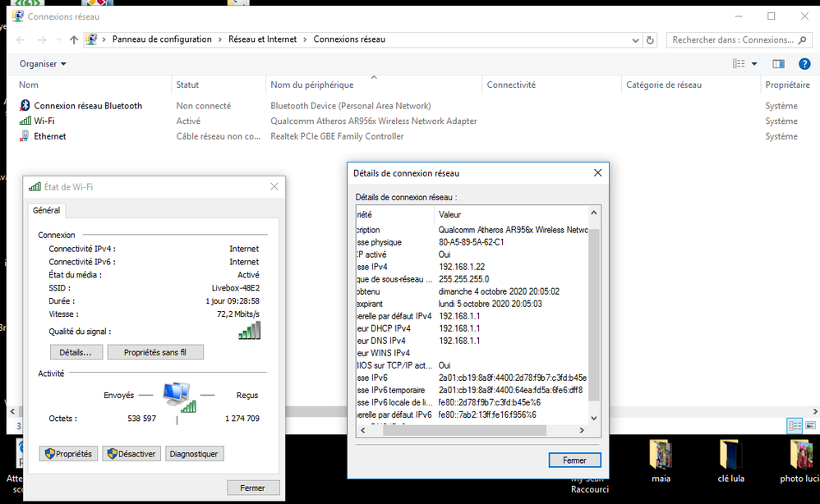Select the Ethernet connection icon

point(25,136)
